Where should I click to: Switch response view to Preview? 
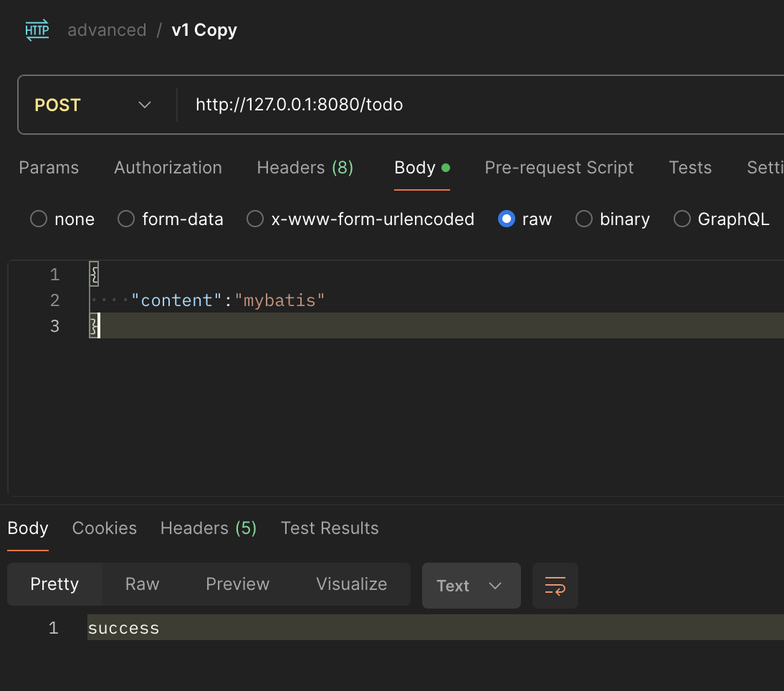237,584
